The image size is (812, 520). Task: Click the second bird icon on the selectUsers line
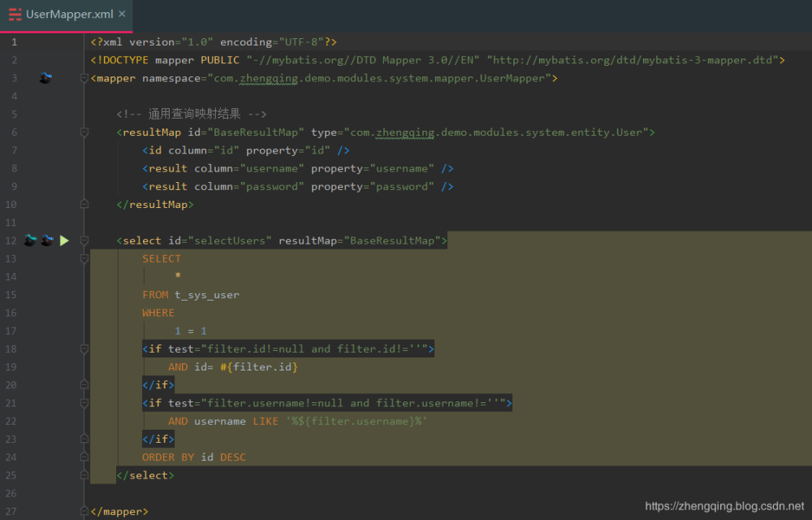tap(47, 240)
